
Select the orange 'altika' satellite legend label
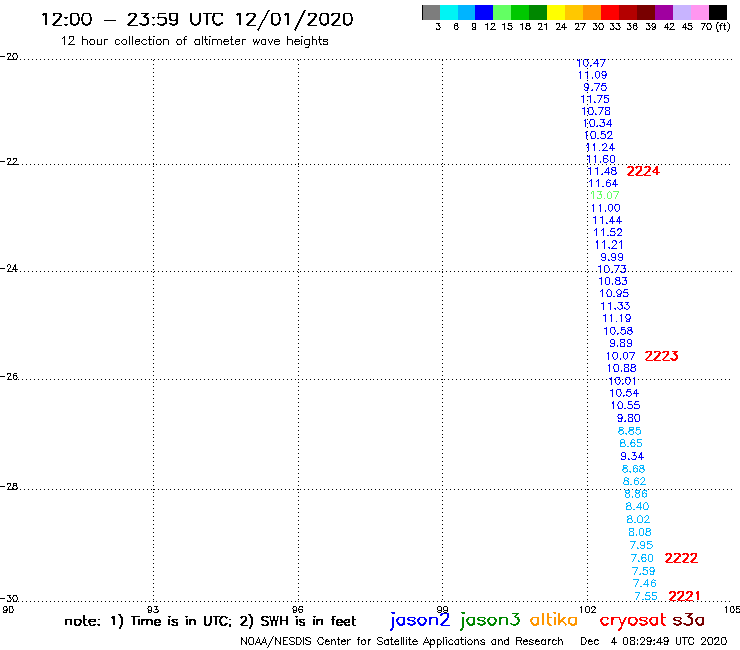coord(554,620)
